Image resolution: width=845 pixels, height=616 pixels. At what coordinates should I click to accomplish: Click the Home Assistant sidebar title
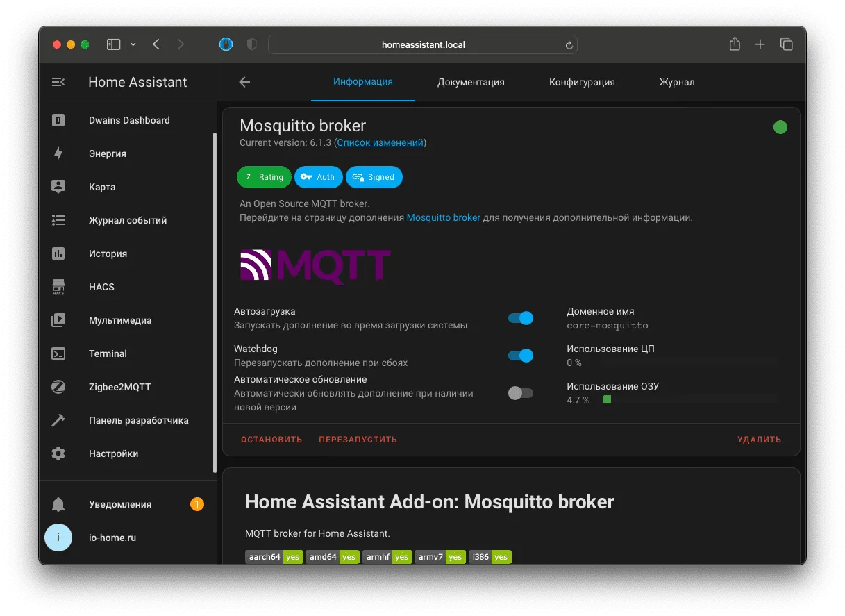pos(137,82)
